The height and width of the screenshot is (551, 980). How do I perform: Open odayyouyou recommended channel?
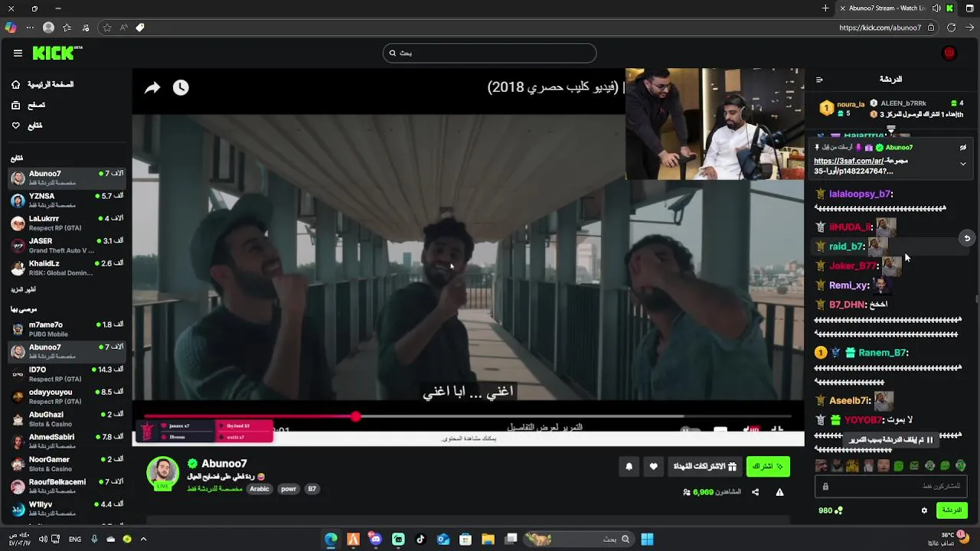coord(67,396)
